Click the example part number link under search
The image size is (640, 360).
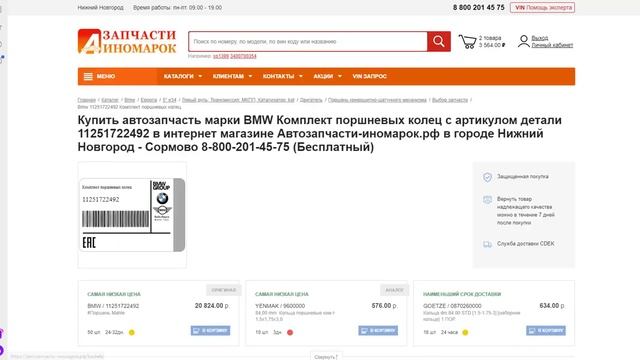click(235, 56)
